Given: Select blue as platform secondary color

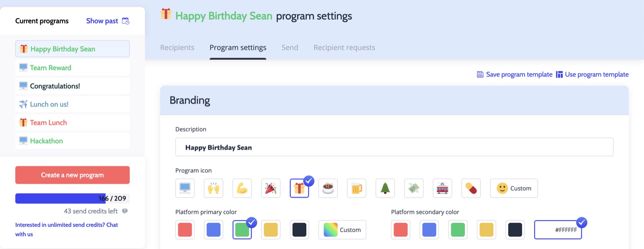Looking at the screenshot, I should point(429,230).
